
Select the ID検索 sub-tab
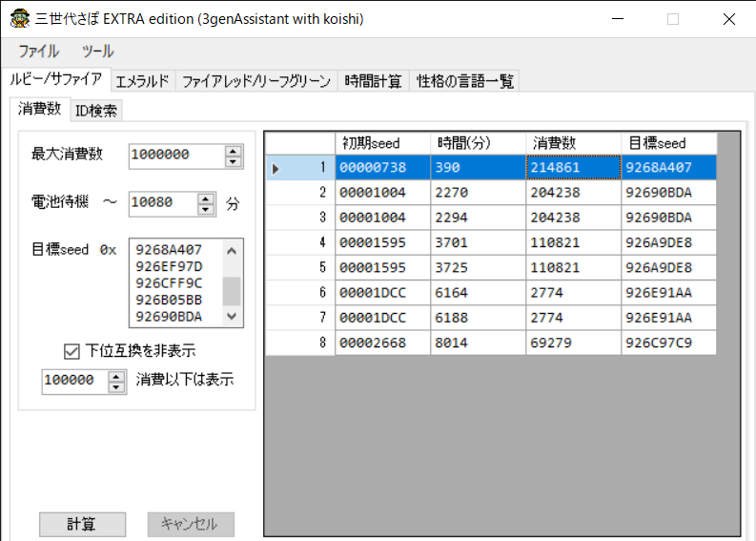click(96, 111)
